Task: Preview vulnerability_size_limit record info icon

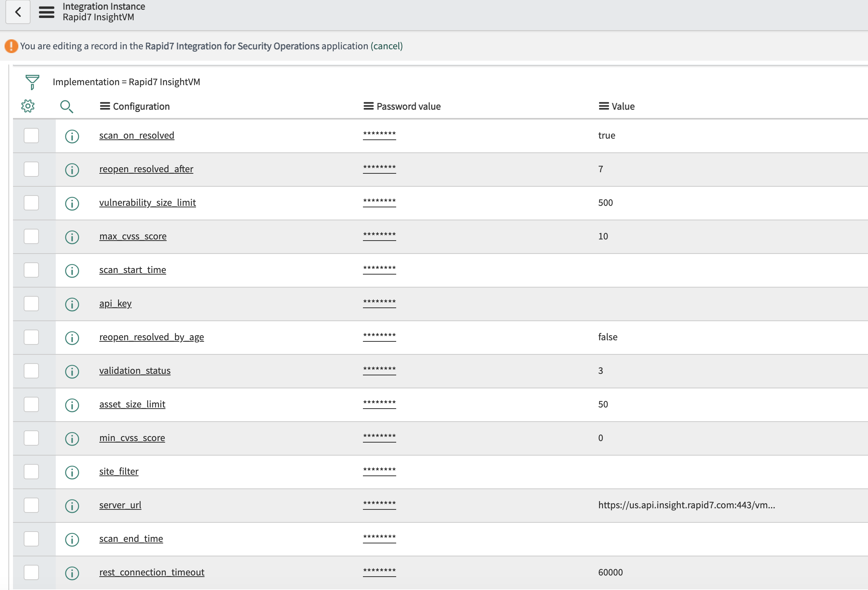Action: pos(72,203)
